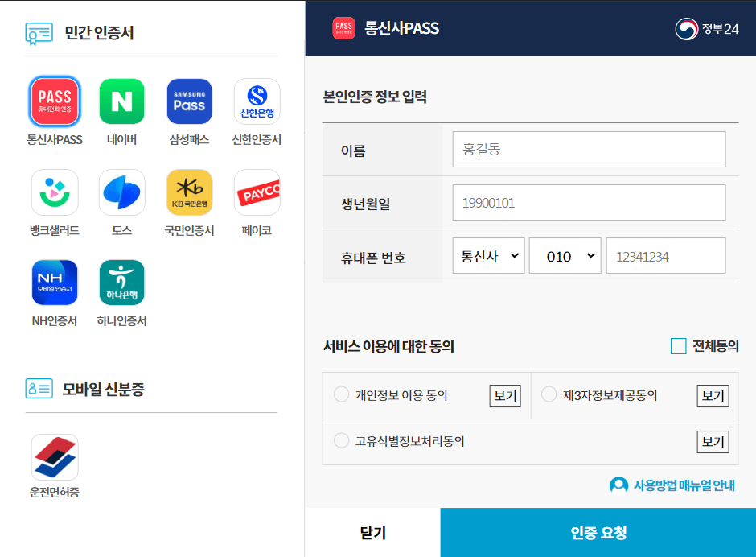Choose the 네이버 certificate icon

[122, 101]
